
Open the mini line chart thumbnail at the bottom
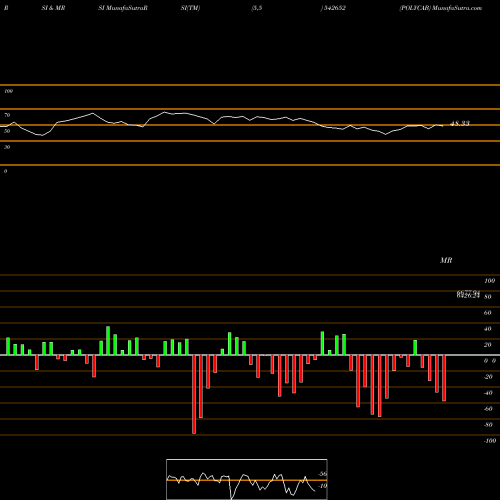click(x=247, y=479)
